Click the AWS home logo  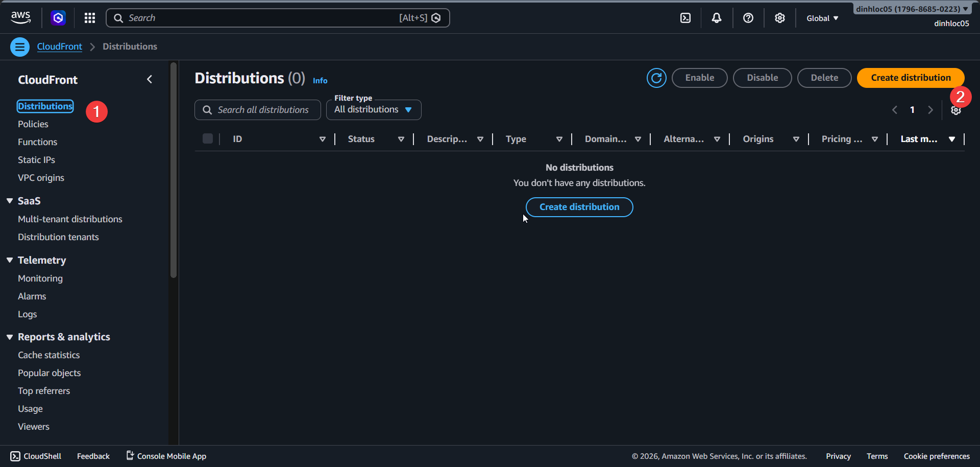tap(20, 18)
